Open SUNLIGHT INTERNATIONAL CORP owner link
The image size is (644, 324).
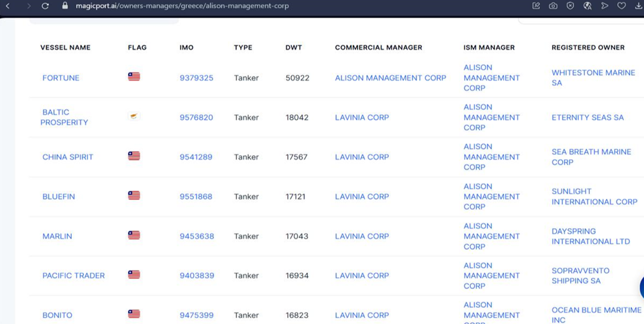[x=594, y=197]
